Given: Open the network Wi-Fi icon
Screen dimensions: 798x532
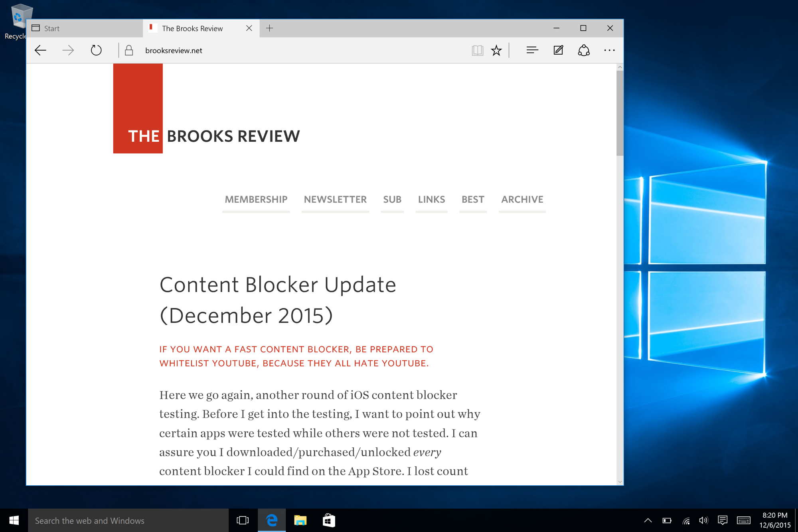Looking at the screenshot, I should click(686, 520).
